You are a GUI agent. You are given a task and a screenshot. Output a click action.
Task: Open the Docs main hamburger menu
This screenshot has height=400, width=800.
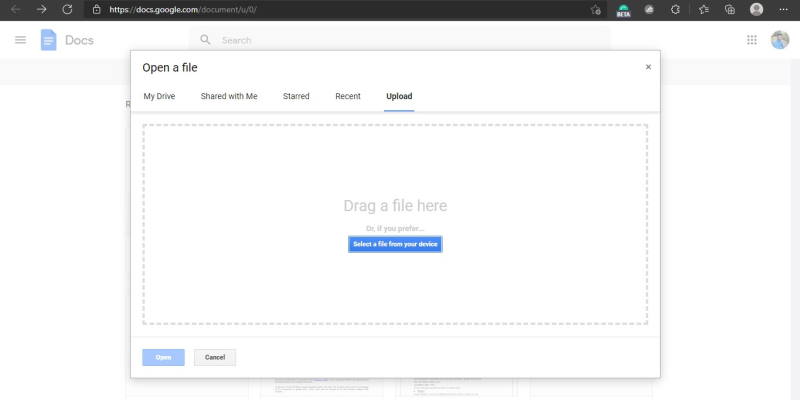[x=20, y=40]
